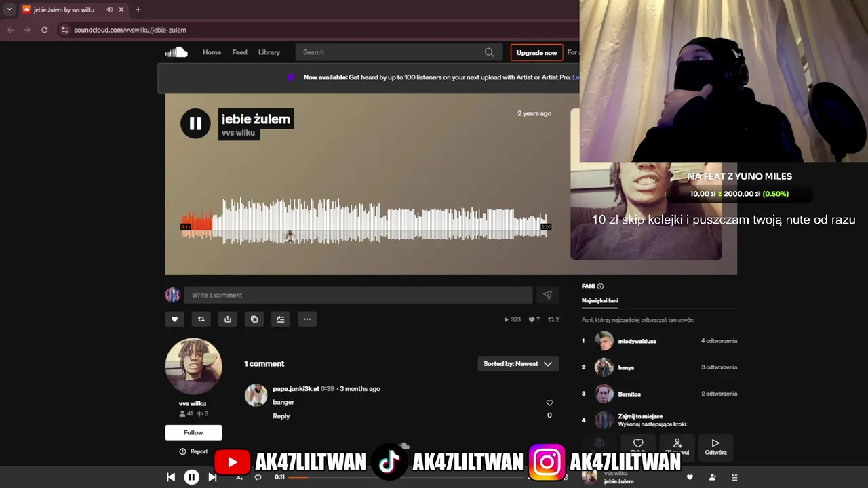The image size is (868, 488).
Task: Send the comment with paper plane icon
Action: click(x=547, y=295)
